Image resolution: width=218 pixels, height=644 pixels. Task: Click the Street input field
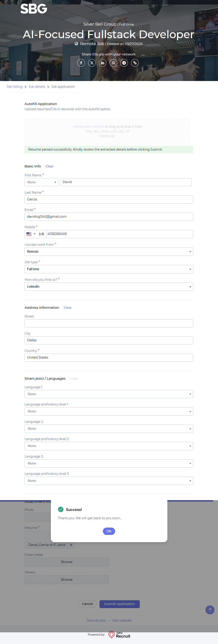109,323
